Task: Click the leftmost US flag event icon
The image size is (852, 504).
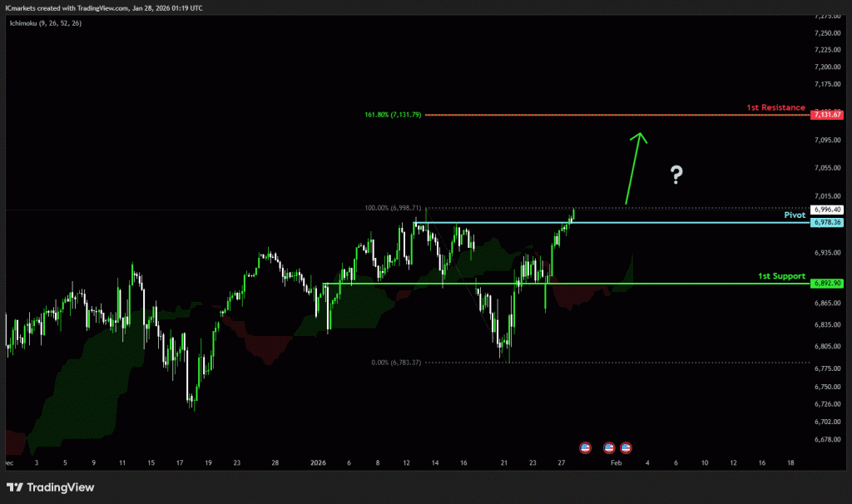Action: 584,447
